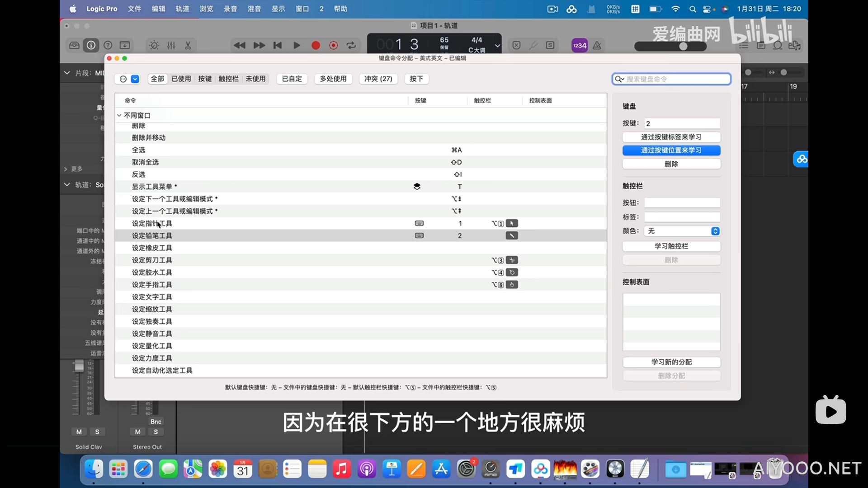Open the 混音 menu in menu bar
This screenshot has height=488, width=868.
(254, 9)
